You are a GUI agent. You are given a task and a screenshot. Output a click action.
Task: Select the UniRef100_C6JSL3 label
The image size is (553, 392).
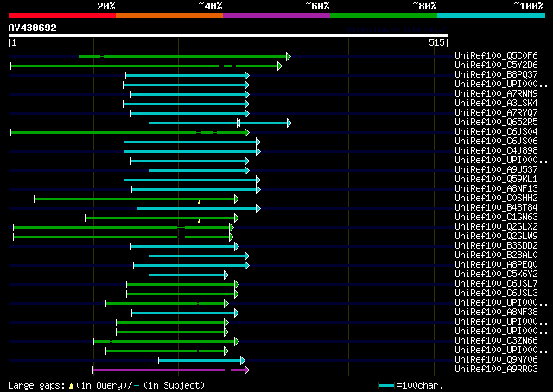point(496,294)
